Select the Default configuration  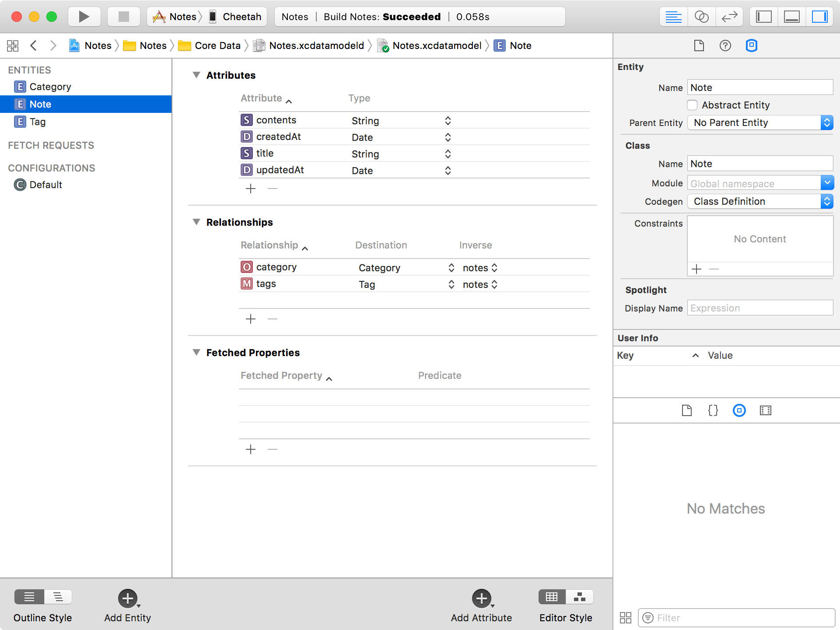[x=45, y=185]
